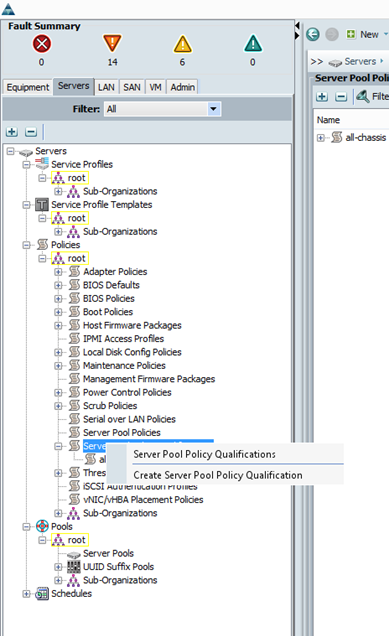
Task: Collapse the Servers root node
Action: [x=10, y=151]
